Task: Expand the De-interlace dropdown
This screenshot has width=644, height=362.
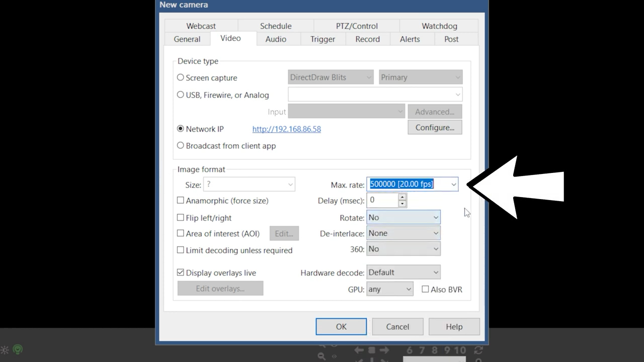Action: [x=436, y=233]
